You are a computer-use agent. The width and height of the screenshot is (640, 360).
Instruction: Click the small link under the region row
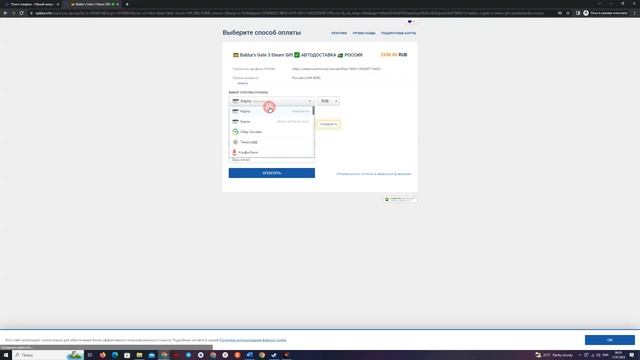tap(242, 83)
